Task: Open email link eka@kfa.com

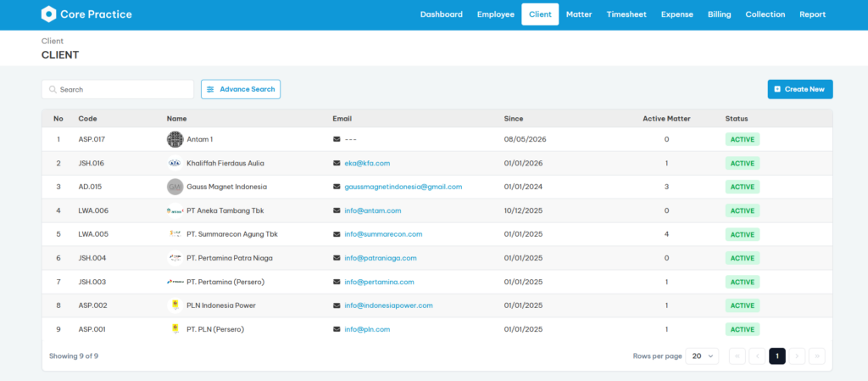Action: (x=367, y=164)
